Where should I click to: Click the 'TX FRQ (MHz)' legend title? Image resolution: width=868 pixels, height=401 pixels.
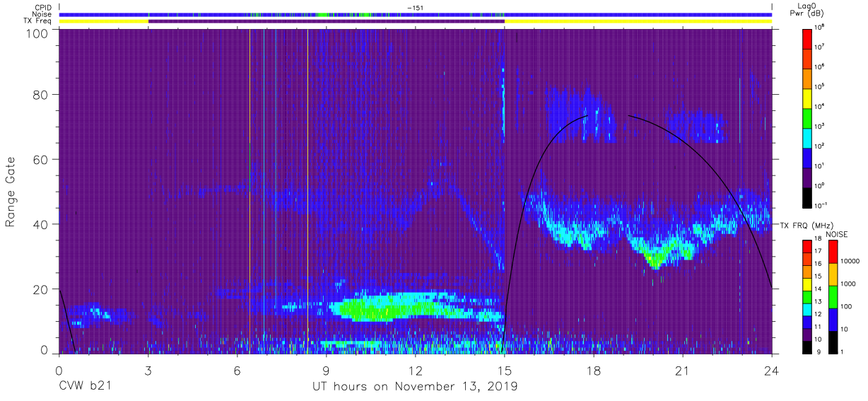(807, 225)
